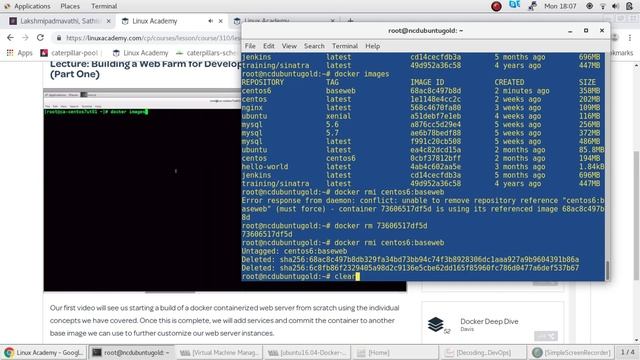
Task: Click the volume speaker tray icon
Action: (x=616, y=6)
